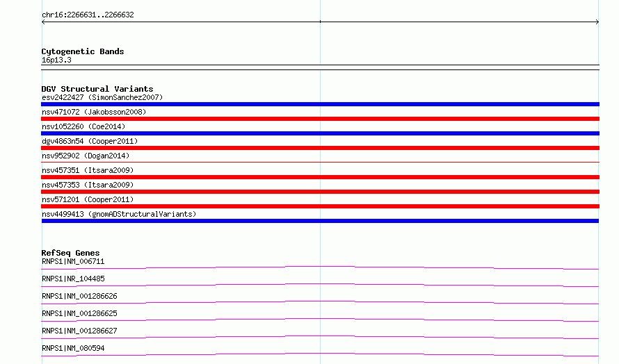
Task: Click the thin red line under nsv952902
Action: click(x=320, y=162)
